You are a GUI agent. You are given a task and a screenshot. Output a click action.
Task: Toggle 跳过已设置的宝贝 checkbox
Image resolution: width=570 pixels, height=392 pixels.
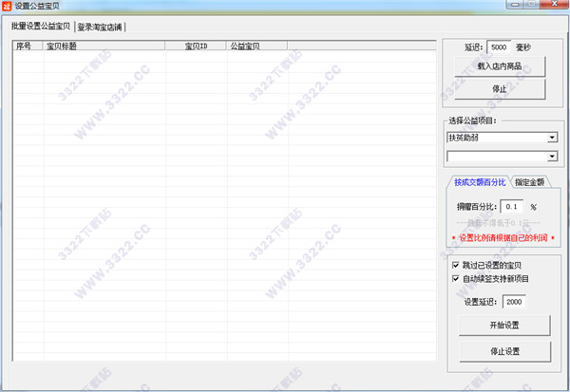pyautogui.click(x=455, y=265)
